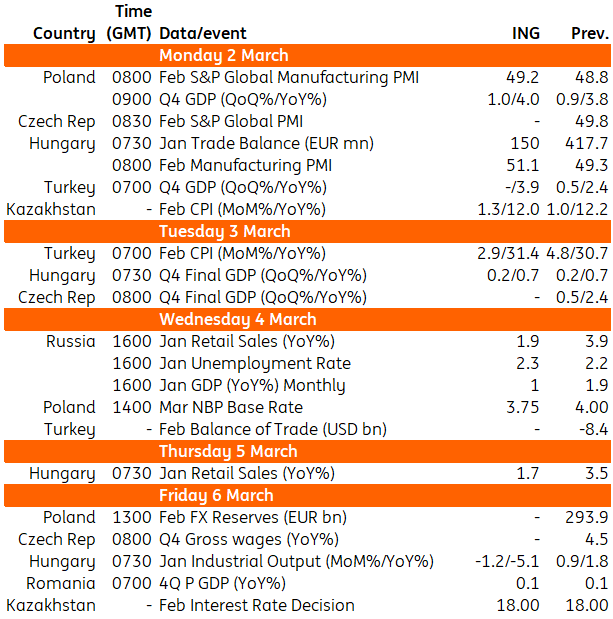Click the Tuesday 3 March banner

(x=307, y=231)
